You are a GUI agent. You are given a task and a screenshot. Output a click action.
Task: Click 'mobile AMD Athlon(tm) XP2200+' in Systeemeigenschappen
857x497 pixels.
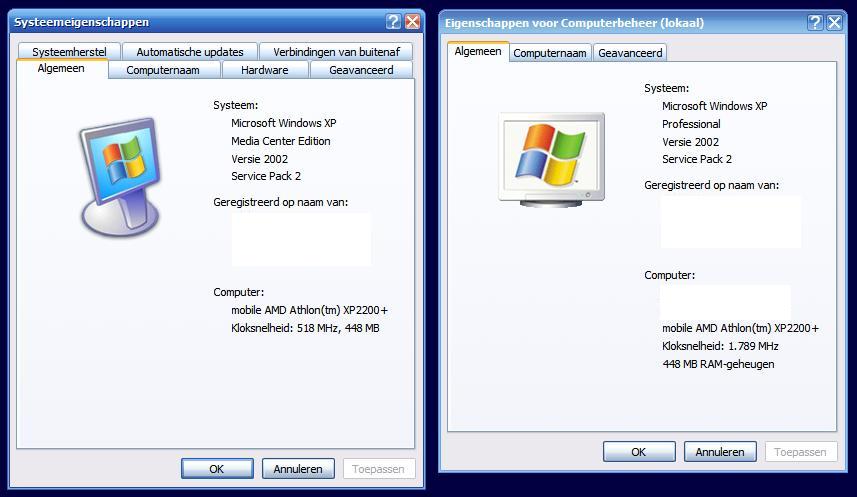pos(309,310)
